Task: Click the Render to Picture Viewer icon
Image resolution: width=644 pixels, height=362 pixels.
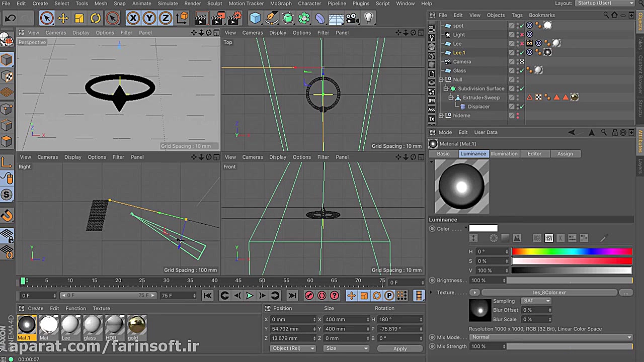Action: (x=217, y=19)
